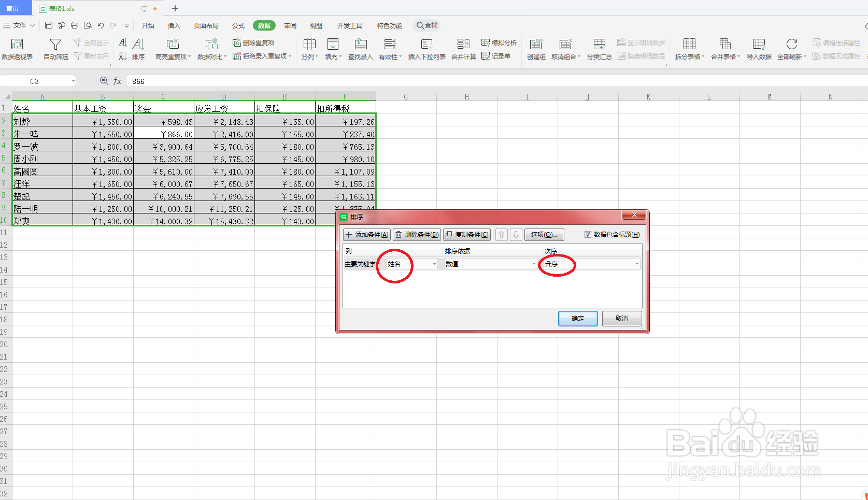Click 插入下拉列表 insert dropdown list
Image resolution: width=868 pixels, height=500 pixels.
tap(427, 49)
